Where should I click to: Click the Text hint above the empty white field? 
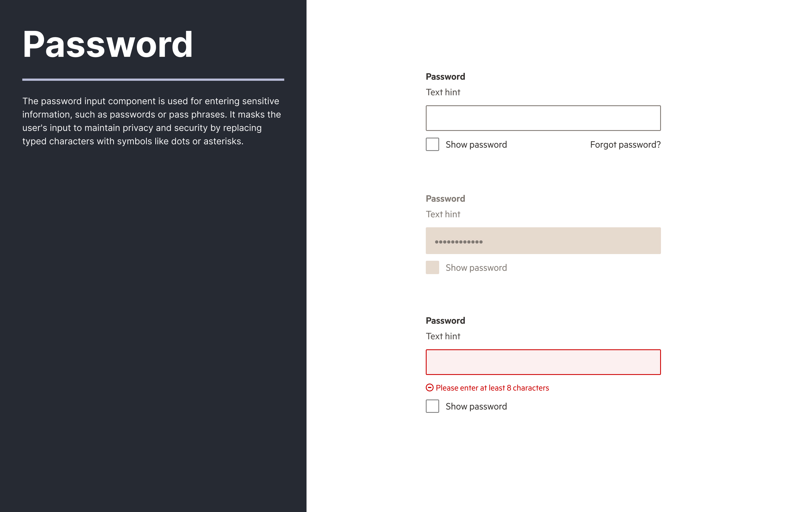[x=443, y=92]
